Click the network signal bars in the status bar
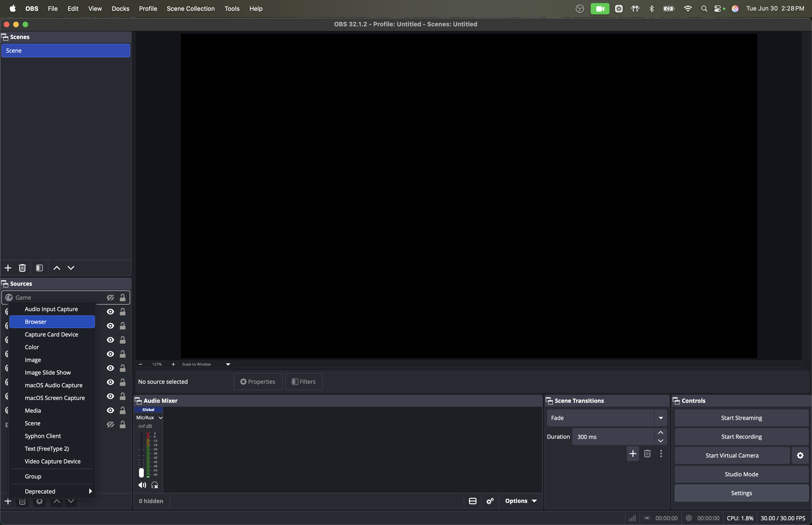The image size is (812, 525). 632,518
